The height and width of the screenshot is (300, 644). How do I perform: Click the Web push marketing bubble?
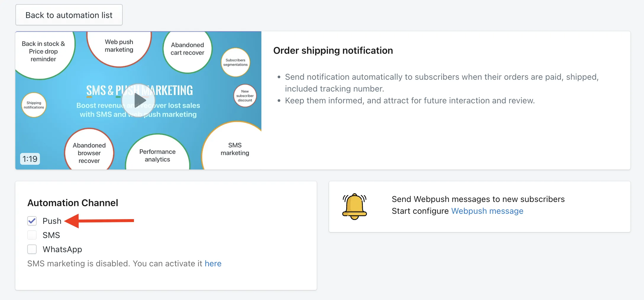(119, 47)
